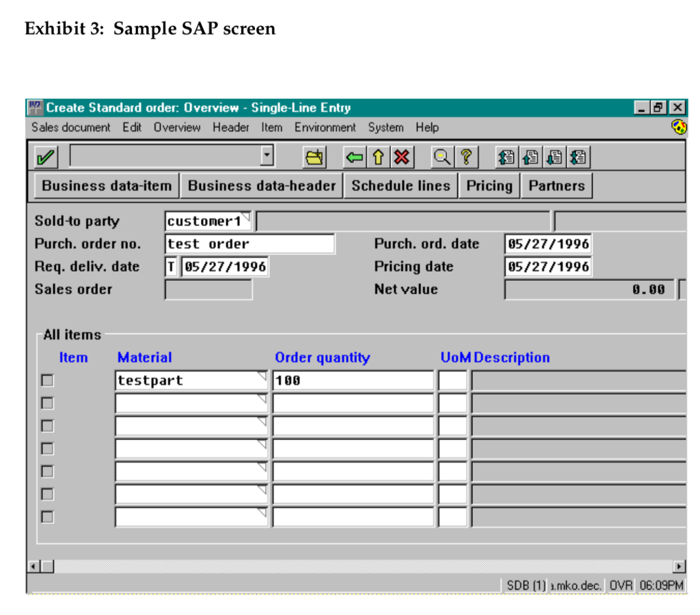Click the Business data-header button
Image resolution: width=700 pixels, height=615 pixels.
coord(262,186)
